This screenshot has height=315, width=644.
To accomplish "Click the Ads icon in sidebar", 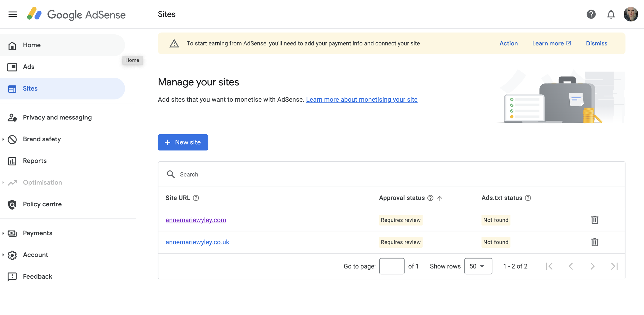I will coord(12,67).
